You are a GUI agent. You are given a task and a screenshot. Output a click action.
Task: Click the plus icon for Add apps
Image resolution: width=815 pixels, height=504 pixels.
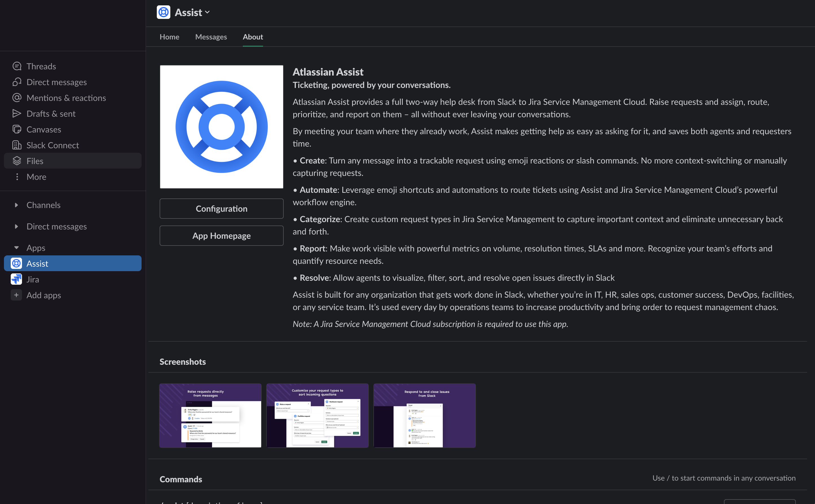pos(16,295)
